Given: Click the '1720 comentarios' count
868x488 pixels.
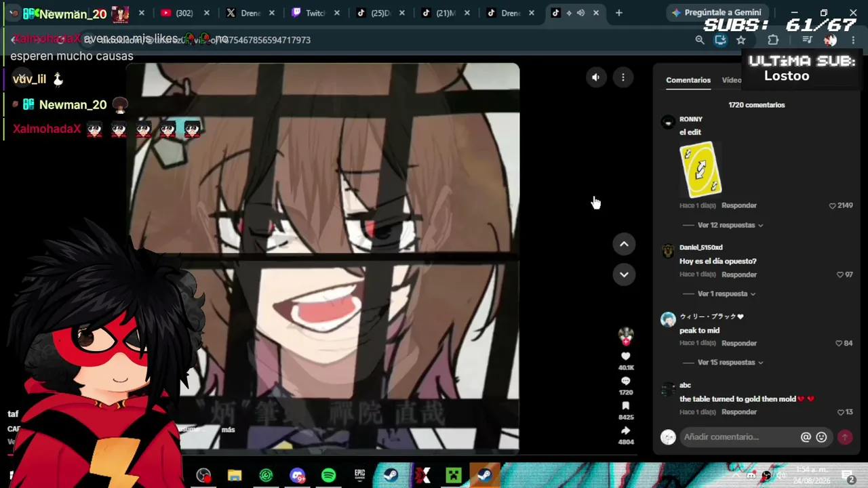Looking at the screenshot, I should pos(757,105).
